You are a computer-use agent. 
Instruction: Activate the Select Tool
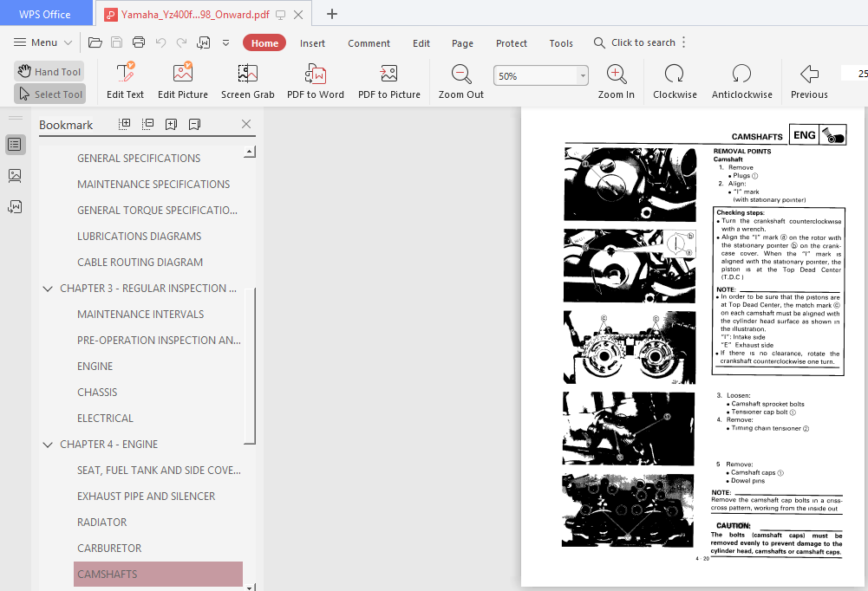click(x=49, y=94)
